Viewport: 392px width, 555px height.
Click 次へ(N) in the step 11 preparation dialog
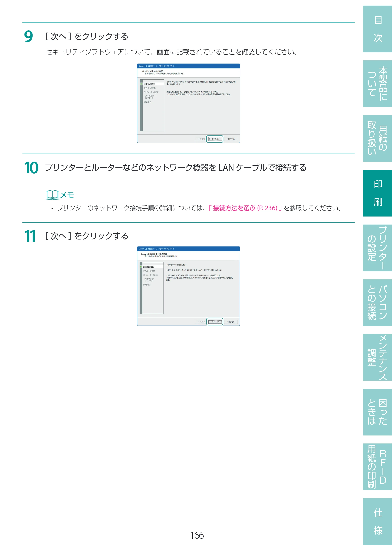click(x=215, y=322)
